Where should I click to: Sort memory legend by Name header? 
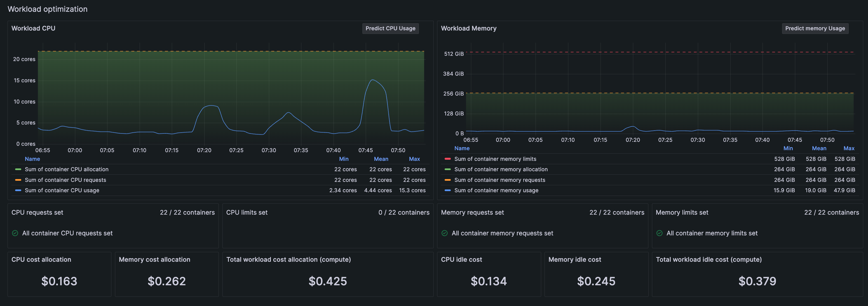[462, 149]
